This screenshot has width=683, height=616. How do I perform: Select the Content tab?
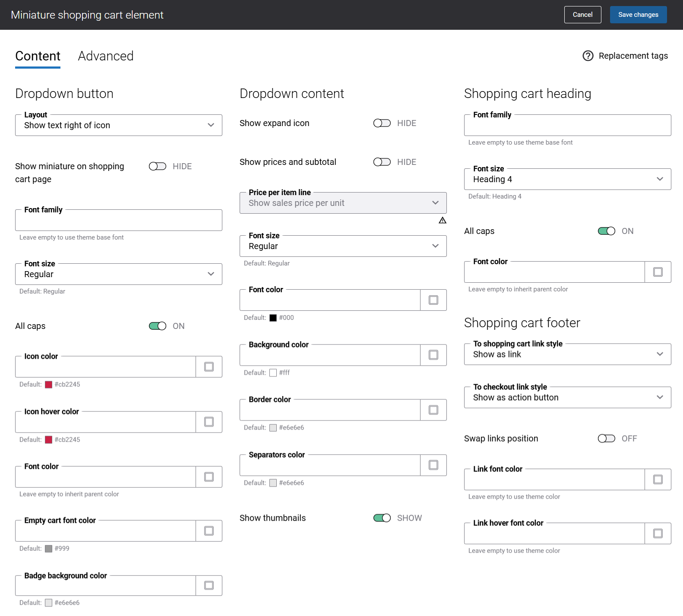tap(38, 56)
